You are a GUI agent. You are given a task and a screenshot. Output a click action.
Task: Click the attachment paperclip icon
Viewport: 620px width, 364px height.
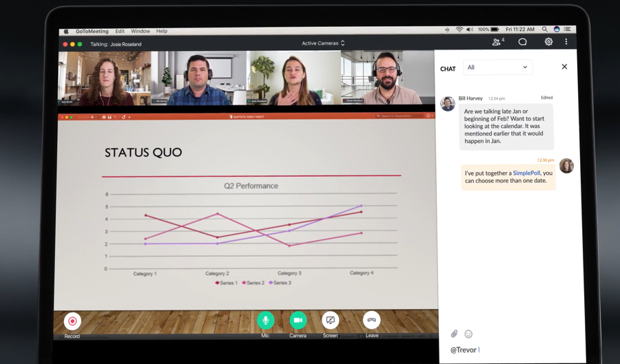pyautogui.click(x=454, y=334)
